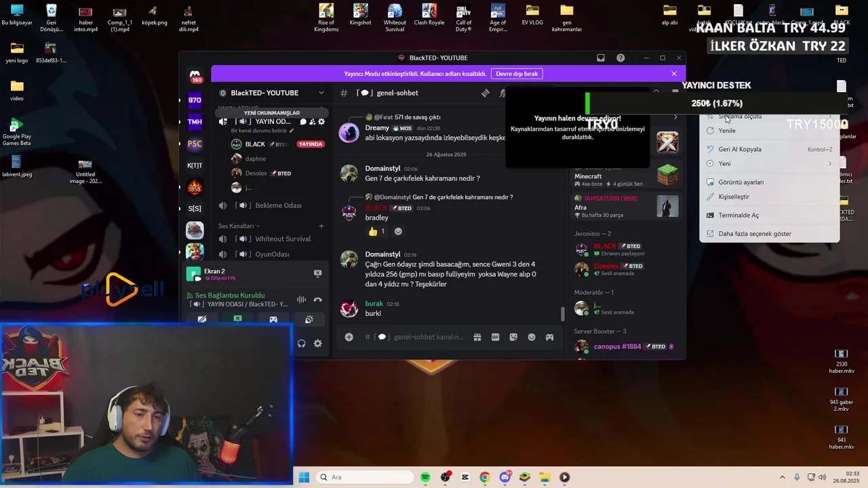
Task: Open Görüntü ayarları from context menu
Action: 770,182
